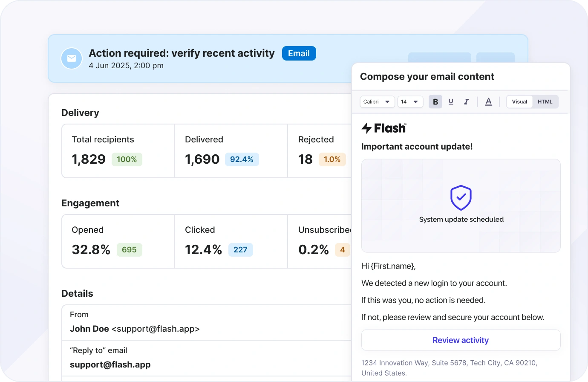This screenshot has height=382, width=588.
Task: Open the font size 14 dropdown
Action: tap(410, 102)
